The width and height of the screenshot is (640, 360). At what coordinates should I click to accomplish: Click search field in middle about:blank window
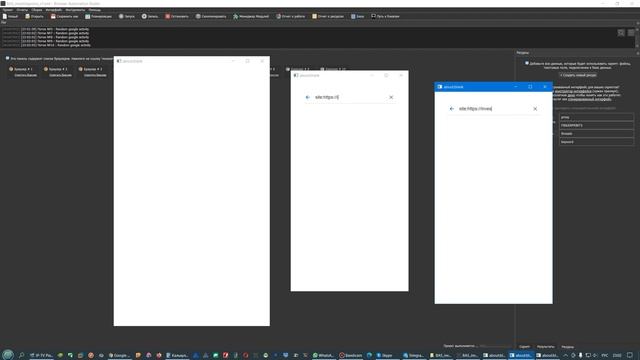[x=350, y=97]
